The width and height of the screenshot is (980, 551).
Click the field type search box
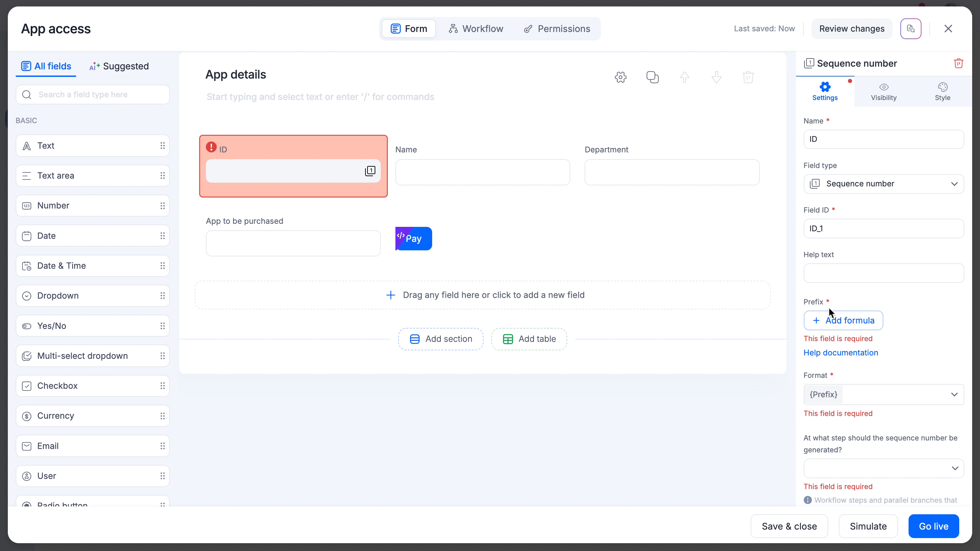click(93, 95)
